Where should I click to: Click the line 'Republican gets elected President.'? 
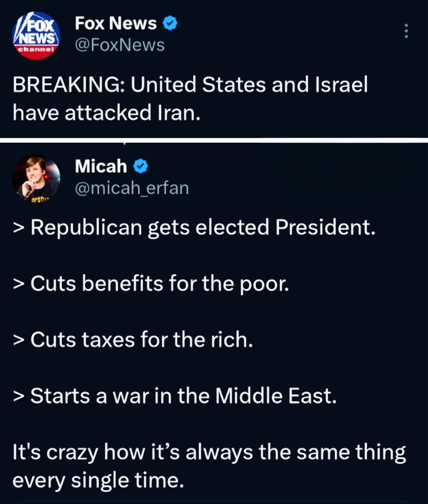pyautogui.click(x=203, y=228)
